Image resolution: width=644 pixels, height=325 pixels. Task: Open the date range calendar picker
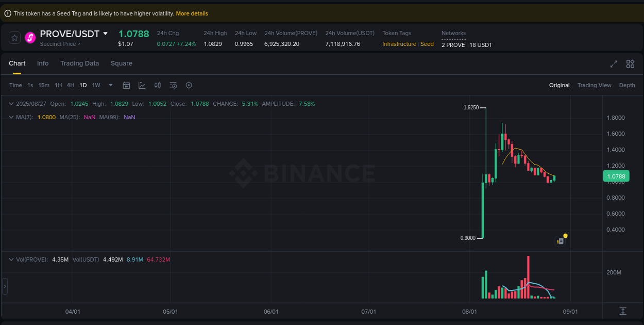tap(126, 85)
